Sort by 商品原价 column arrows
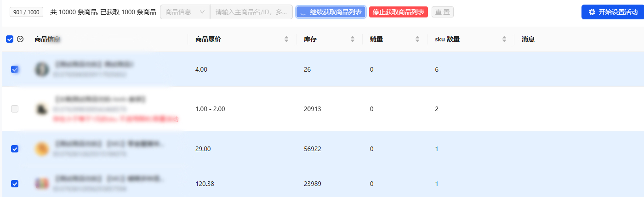This screenshot has height=197, width=644. tap(287, 39)
